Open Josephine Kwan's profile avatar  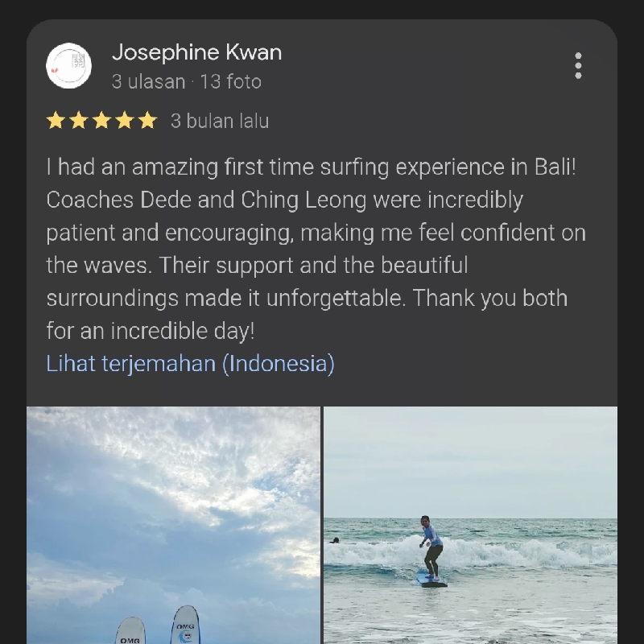pyautogui.click(x=68, y=66)
